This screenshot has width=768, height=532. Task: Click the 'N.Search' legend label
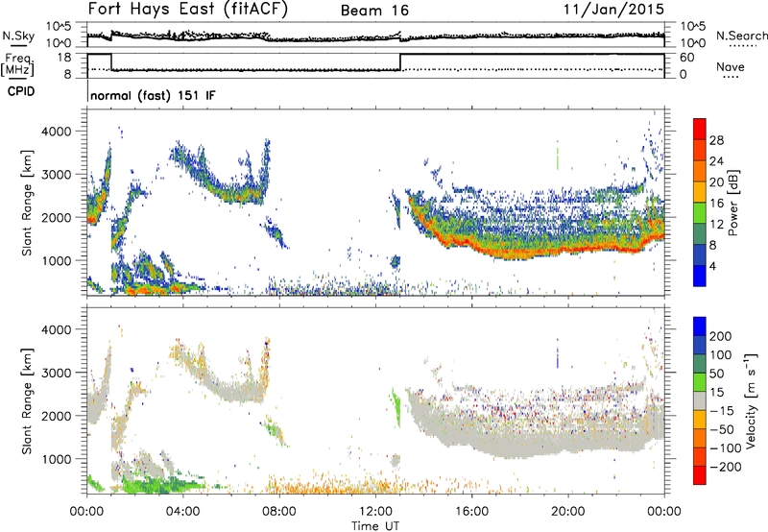[741, 36]
